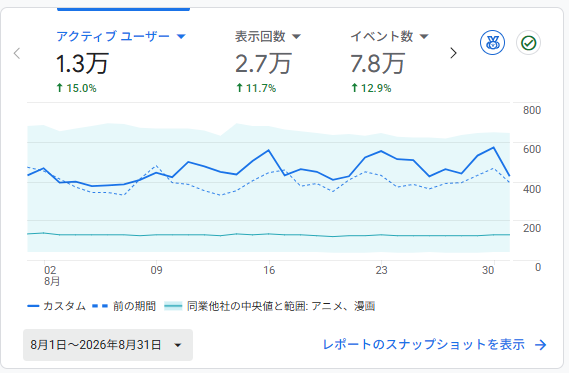569x373 pixels.
Task: Open the 8月1日〜2026年8月31日 date range picker
Action: point(108,345)
